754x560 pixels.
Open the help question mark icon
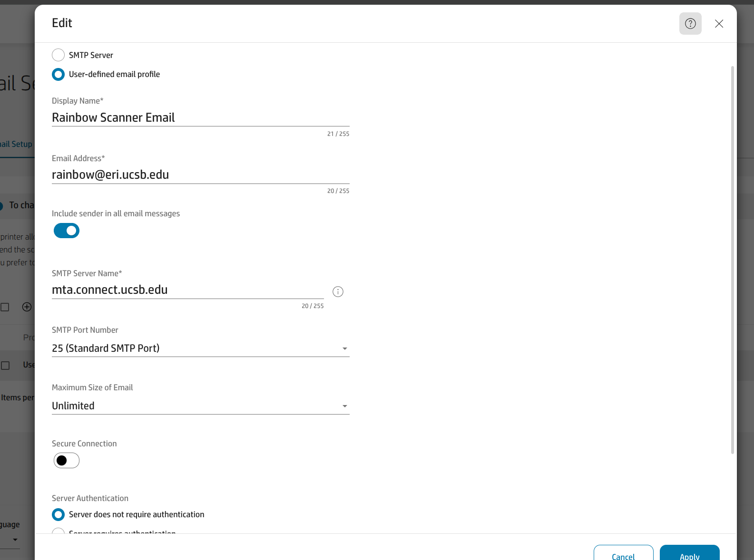(x=690, y=24)
